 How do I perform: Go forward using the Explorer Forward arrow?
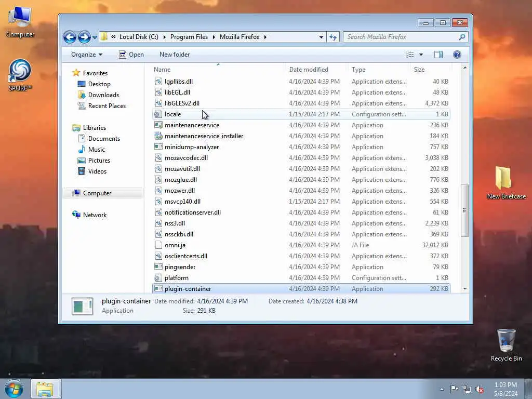[x=84, y=37]
